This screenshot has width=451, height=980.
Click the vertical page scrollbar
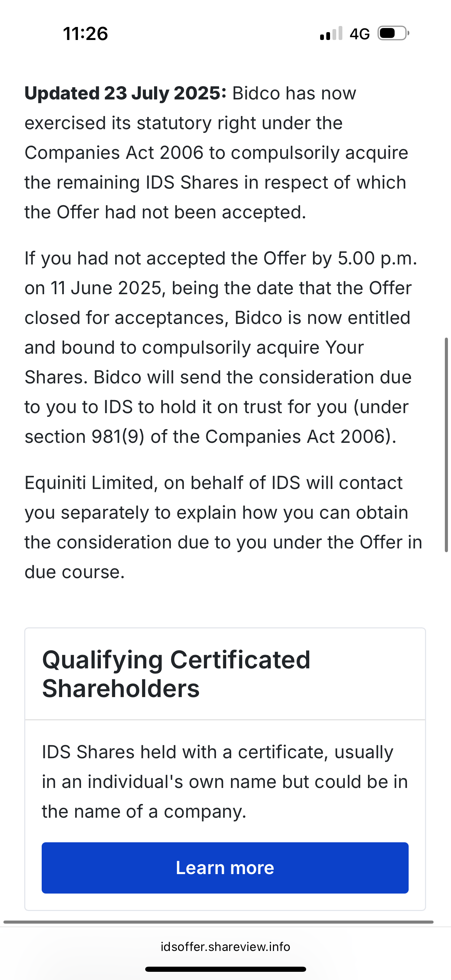(x=447, y=444)
